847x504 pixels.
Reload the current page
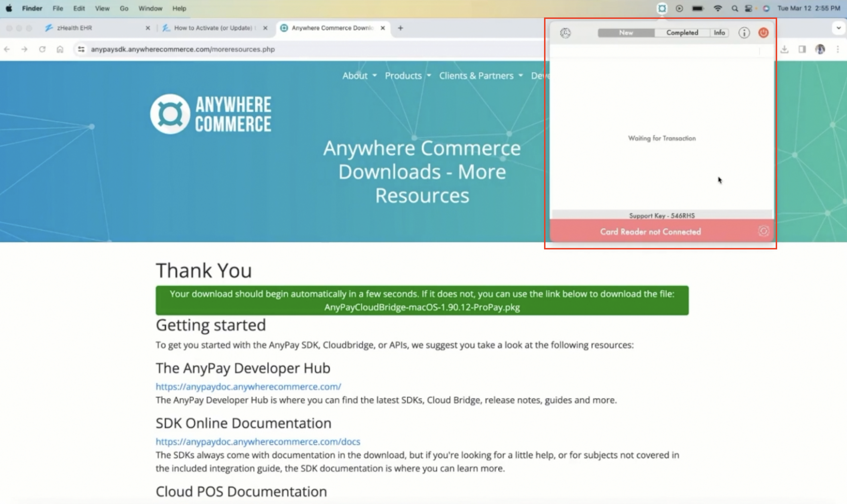(x=42, y=49)
